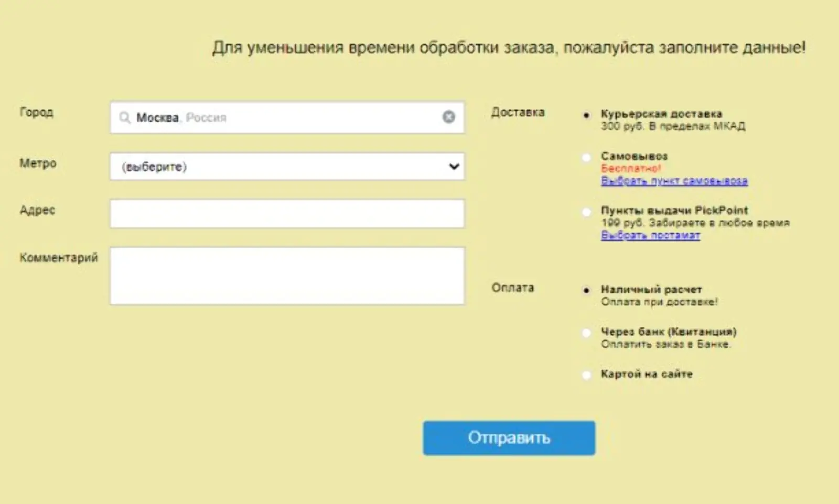Choose Через банк (Квитанция) payment radio
This screenshot has width=839, height=504.
(x=586, y=333)
